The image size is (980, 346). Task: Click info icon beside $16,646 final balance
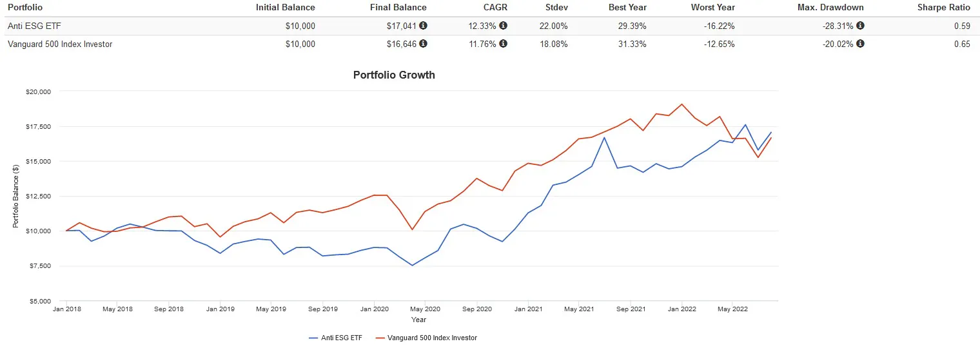(423, 44)
